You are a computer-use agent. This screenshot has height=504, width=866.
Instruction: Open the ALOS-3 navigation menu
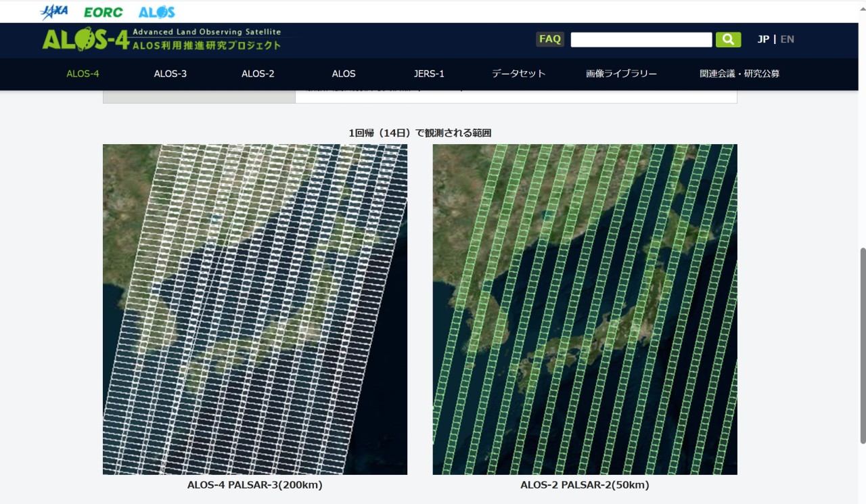[x=170, y=74]
